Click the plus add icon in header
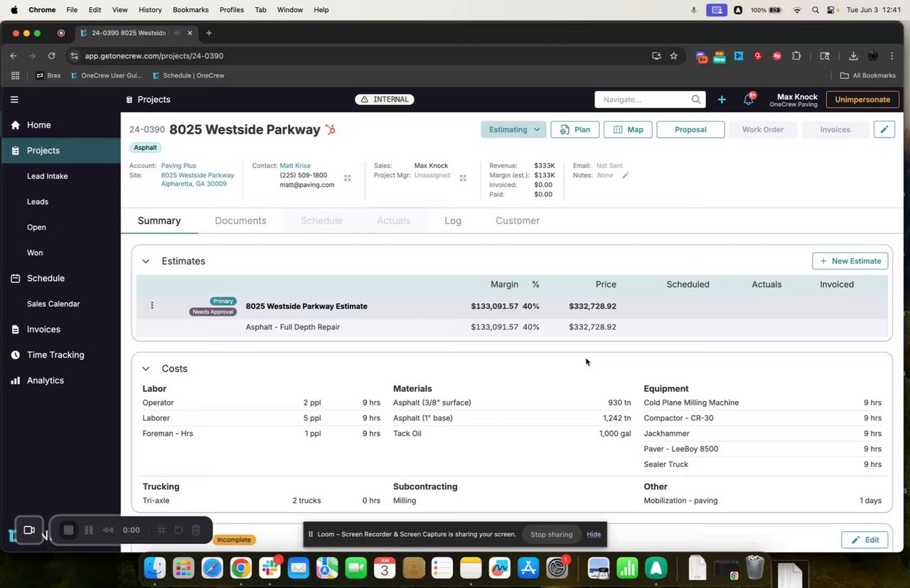This screenshot has height=588, width=910. coord(722,100)
